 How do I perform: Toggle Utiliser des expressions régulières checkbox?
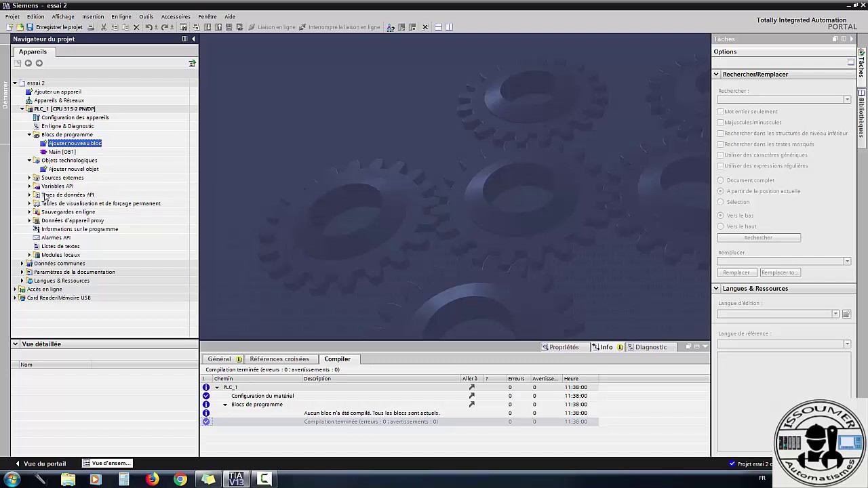coord(721,166)
